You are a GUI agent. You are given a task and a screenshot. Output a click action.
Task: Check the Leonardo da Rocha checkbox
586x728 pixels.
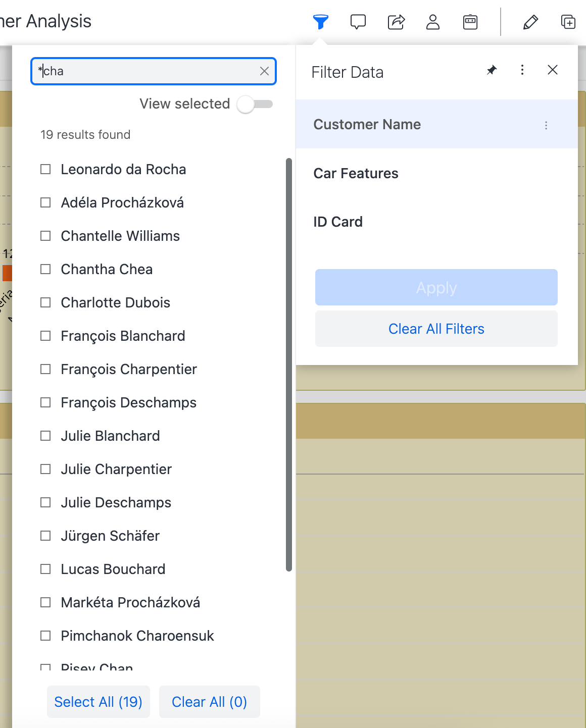pos(45,169)
